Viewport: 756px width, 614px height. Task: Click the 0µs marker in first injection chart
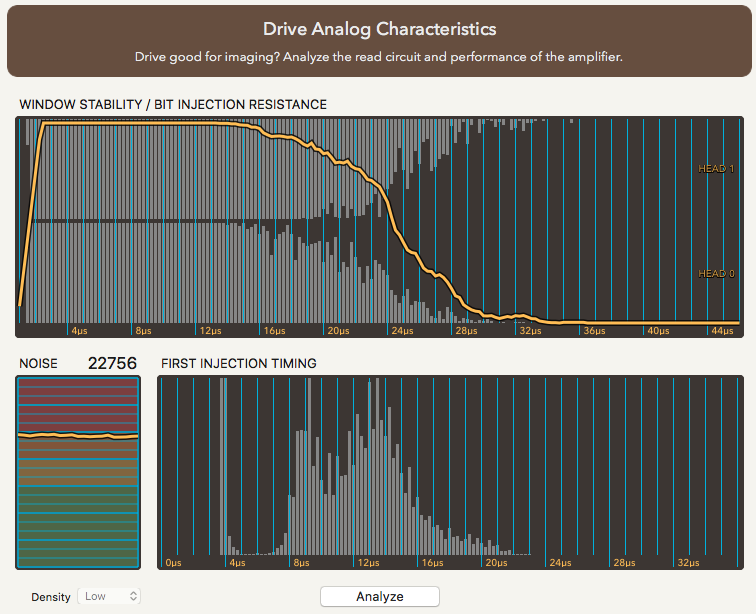point(173,563)
